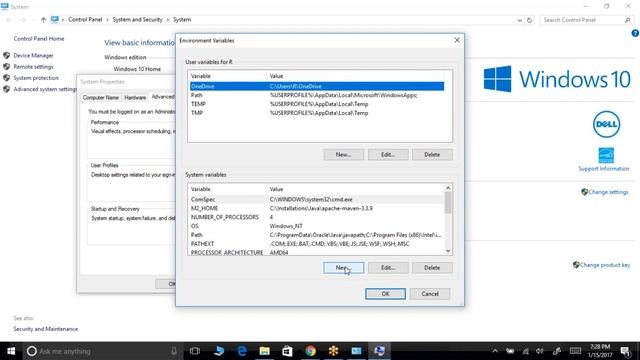Click Edit button under User variables
This screenshot has width=640, height=360.
(x=388, y=155)
